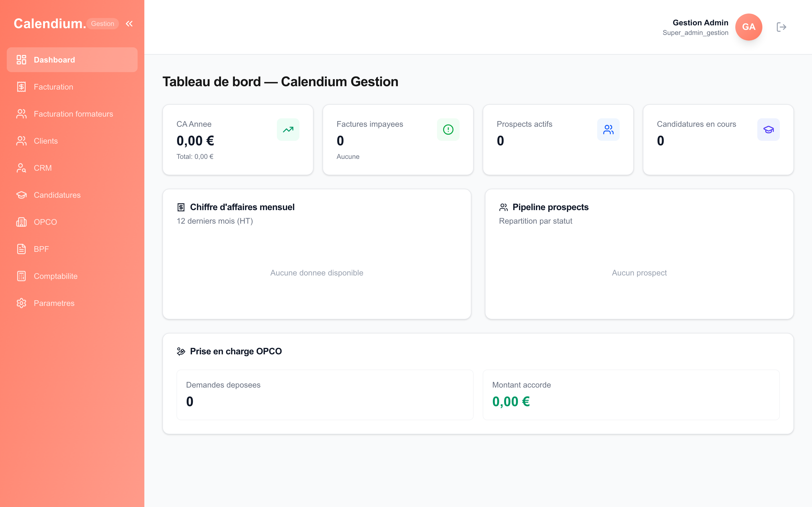Click the Prospects actifs people icon

pos(608,130)
